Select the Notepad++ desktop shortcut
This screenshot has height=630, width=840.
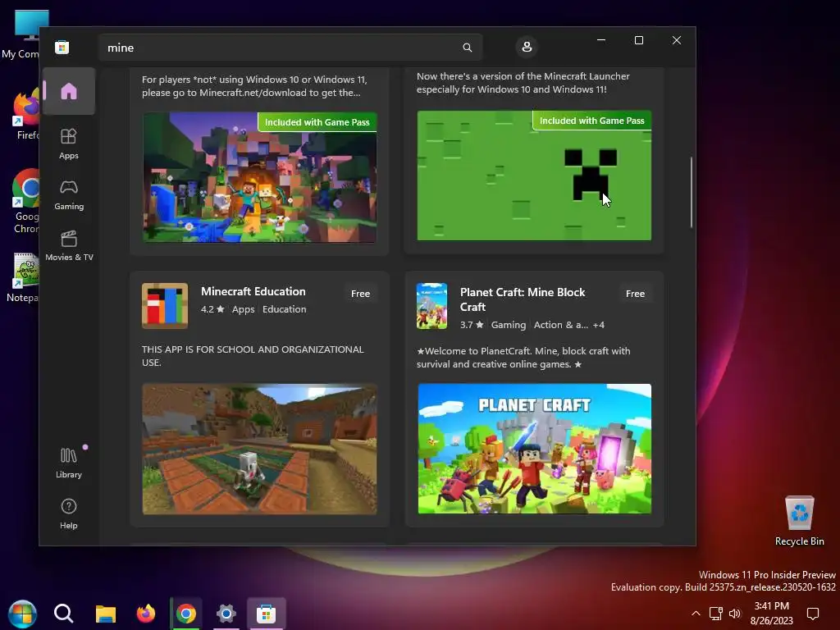(x=22, y=277)
